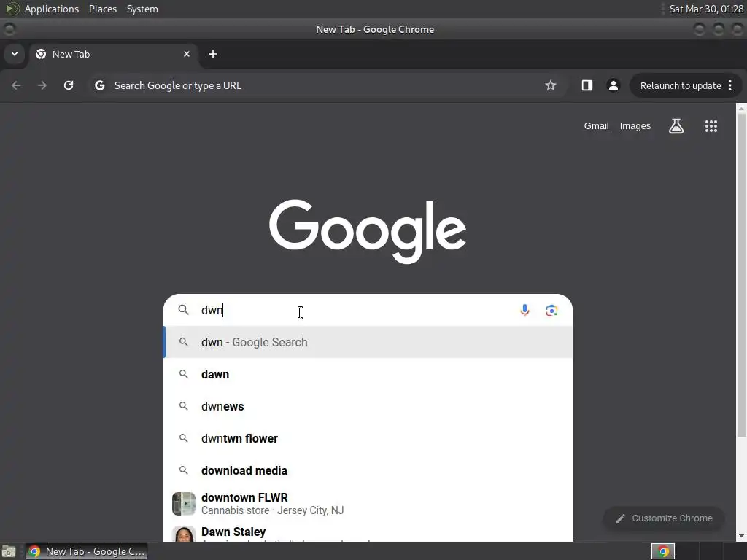Image resolution: width=747 pixels, height=560 pixels.
Task: Open the profile avatar menu
Action: [613, 85]
